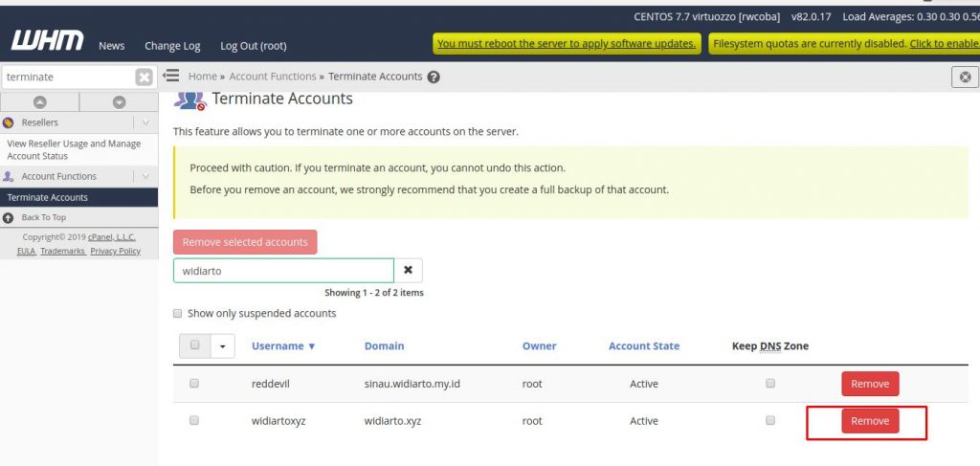
Task: Open the select-all dropdown arrow
Action: pos(222,346)
